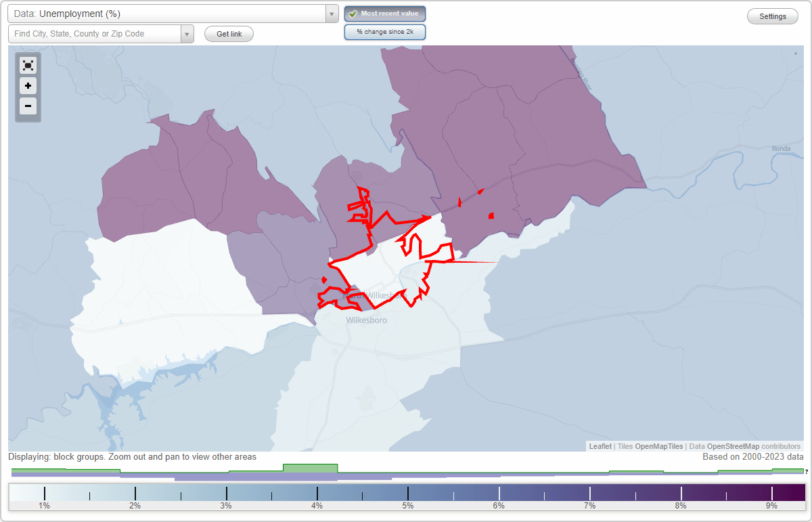
Task: Click the 'Based on 2000-2023 data' text
Action: [753, 457]
